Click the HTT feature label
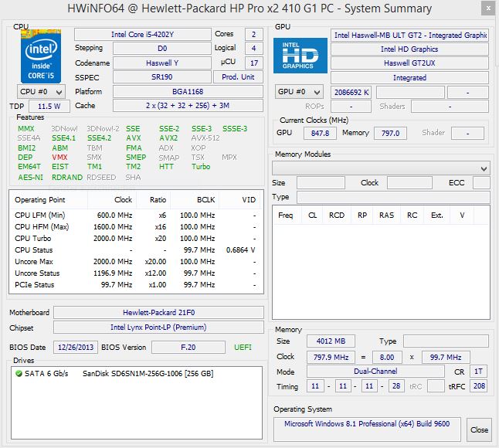 [166, 166]
